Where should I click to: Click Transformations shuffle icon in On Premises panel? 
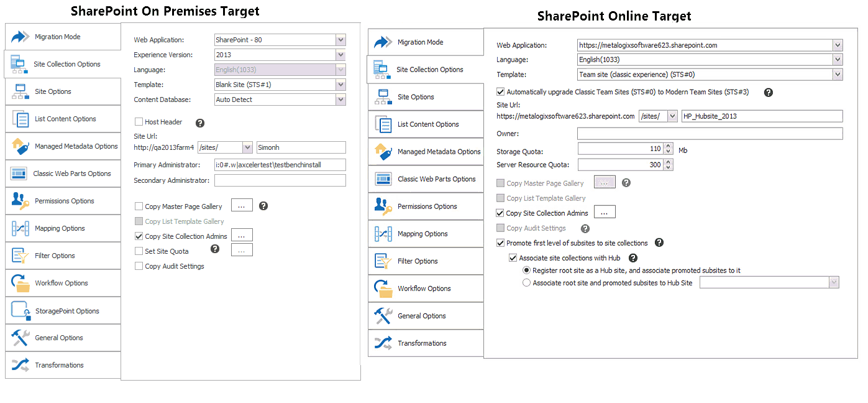click(x=21, y=365)
